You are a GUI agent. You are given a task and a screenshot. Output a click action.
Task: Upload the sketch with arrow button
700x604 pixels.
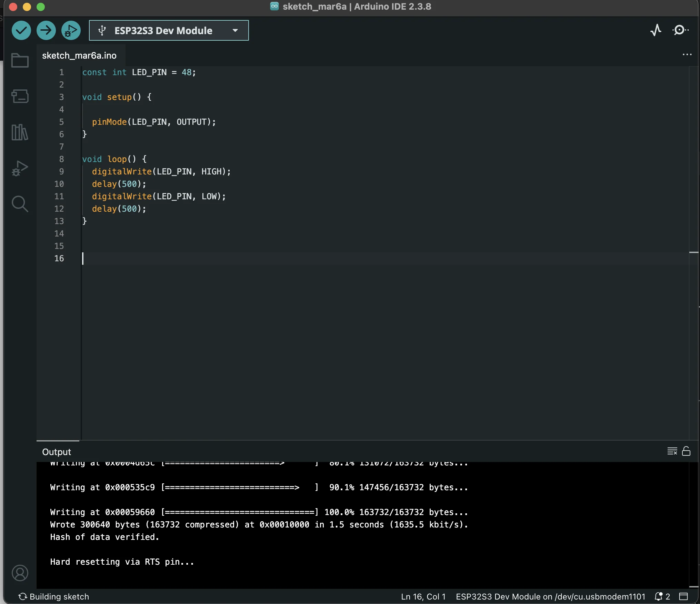pos(46,30)
